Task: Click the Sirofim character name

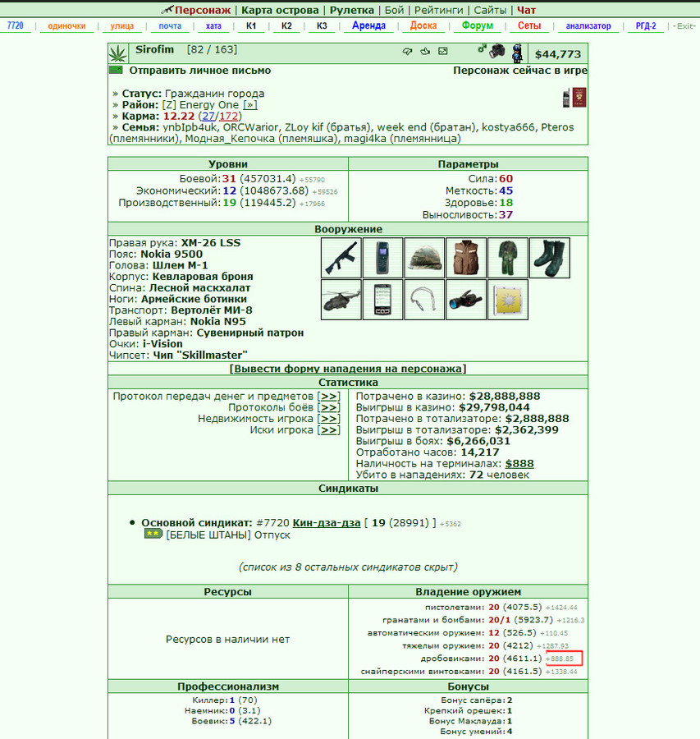Action: [x=154, y=49]
